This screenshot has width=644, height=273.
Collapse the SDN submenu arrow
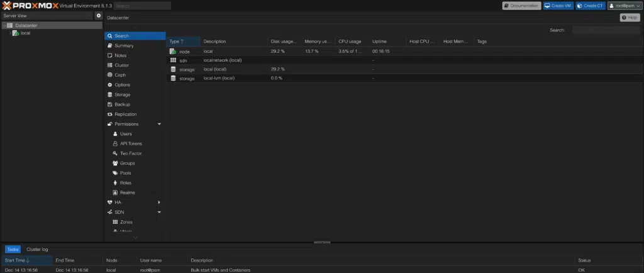click(x=159, y=212)
